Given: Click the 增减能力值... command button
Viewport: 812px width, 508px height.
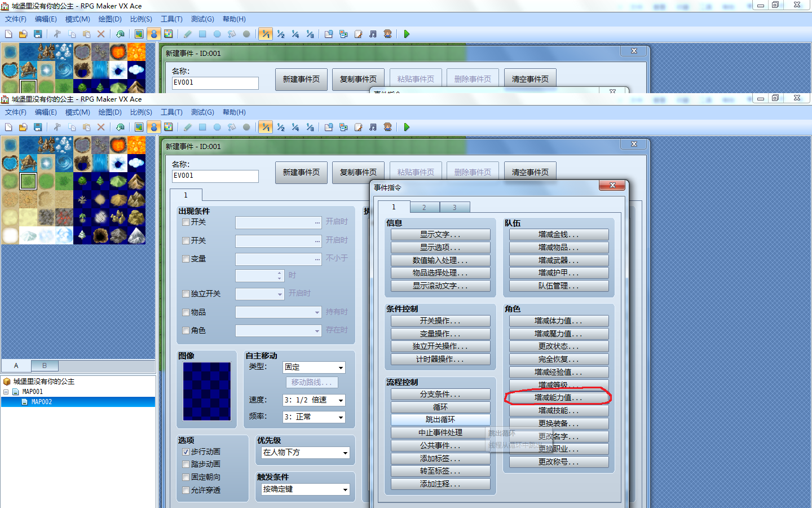Looking at the screenshot, I should point(559,398).
